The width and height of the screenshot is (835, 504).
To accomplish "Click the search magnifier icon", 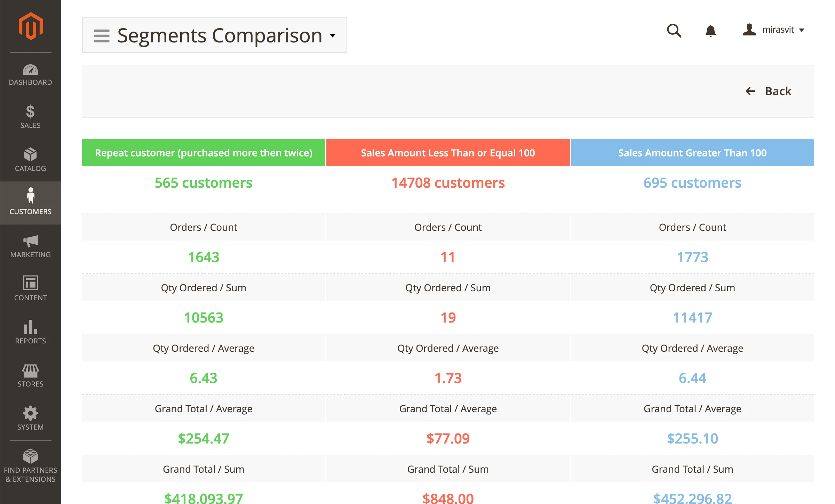I will (674, 31).
